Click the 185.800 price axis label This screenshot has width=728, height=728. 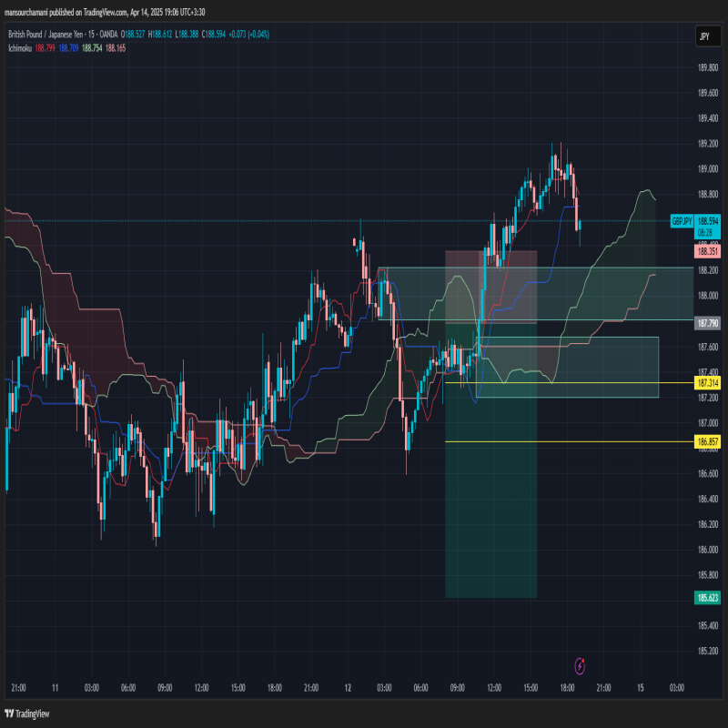[708, 575]
